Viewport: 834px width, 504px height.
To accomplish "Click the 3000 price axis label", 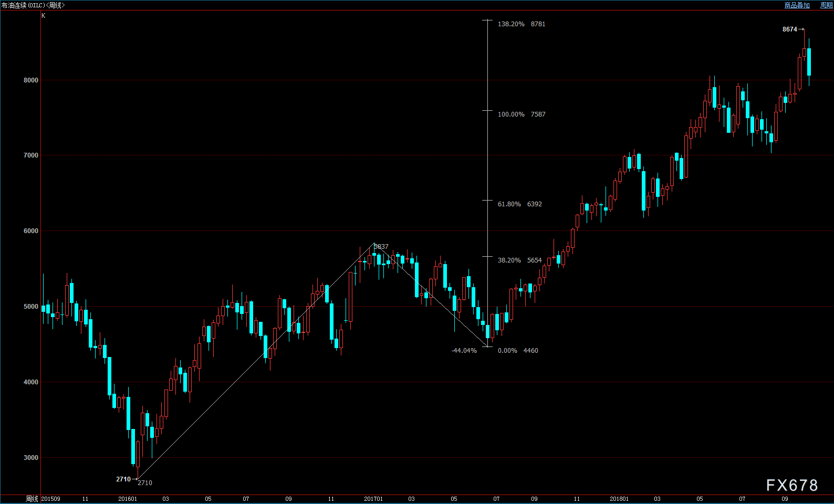I will [x=31, y=458].
